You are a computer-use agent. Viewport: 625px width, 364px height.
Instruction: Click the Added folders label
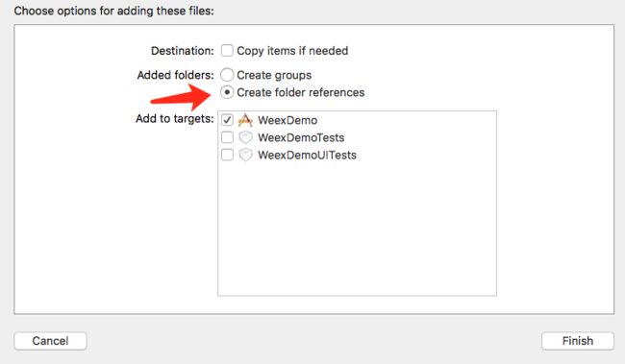pos(175,75)
